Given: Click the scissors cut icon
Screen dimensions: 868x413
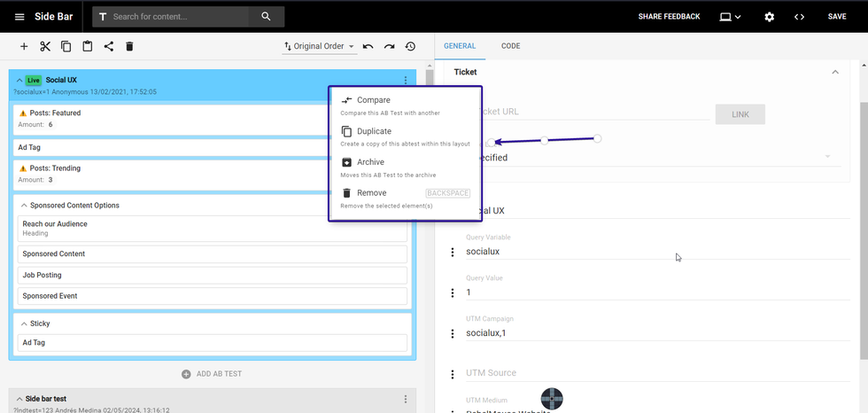Looking at the screenshot, I should click(x=45, y=47).
